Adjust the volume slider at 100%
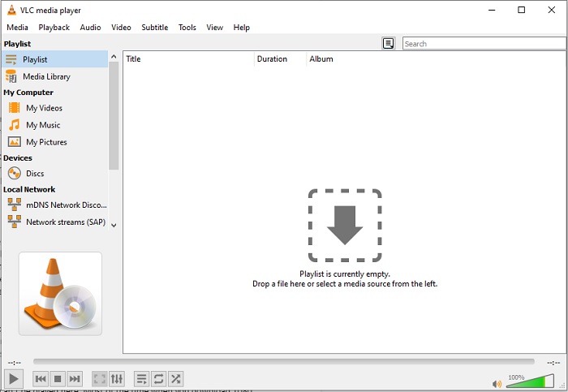The image size is (568, 392). (531, 381)
